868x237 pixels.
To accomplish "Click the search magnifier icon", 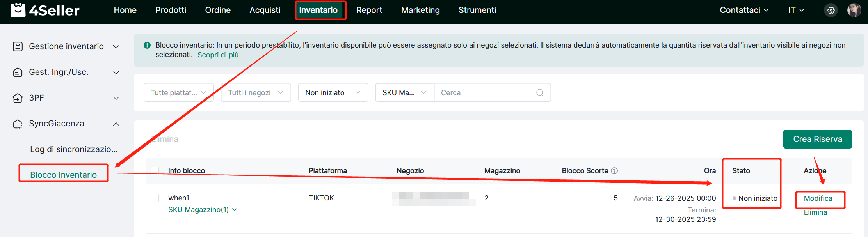I will coord(540,92).
